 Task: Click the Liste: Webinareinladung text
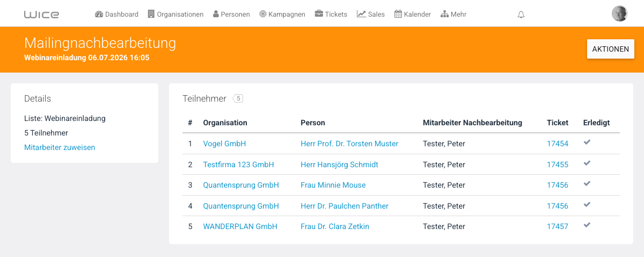coord(65,118)
